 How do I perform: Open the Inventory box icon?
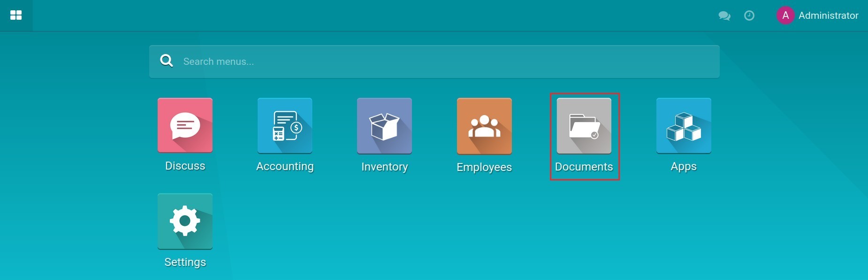click(384, 125)
